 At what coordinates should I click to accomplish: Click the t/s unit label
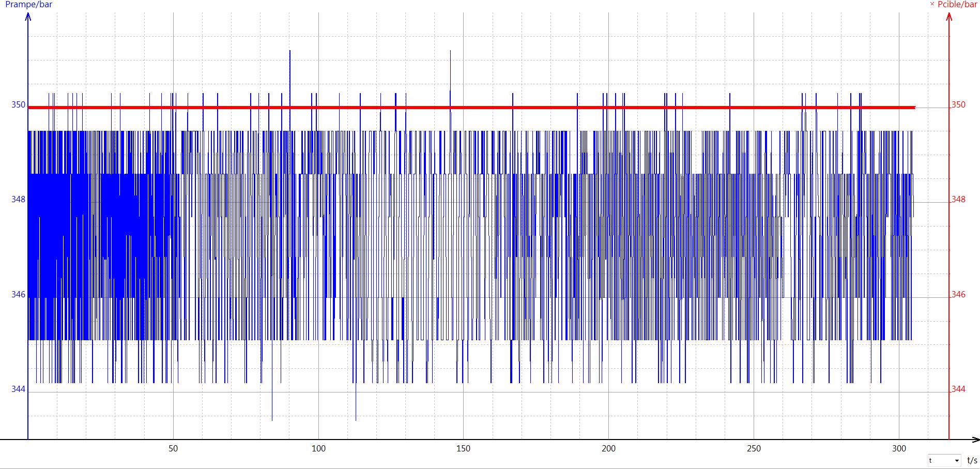pos(972,460)
